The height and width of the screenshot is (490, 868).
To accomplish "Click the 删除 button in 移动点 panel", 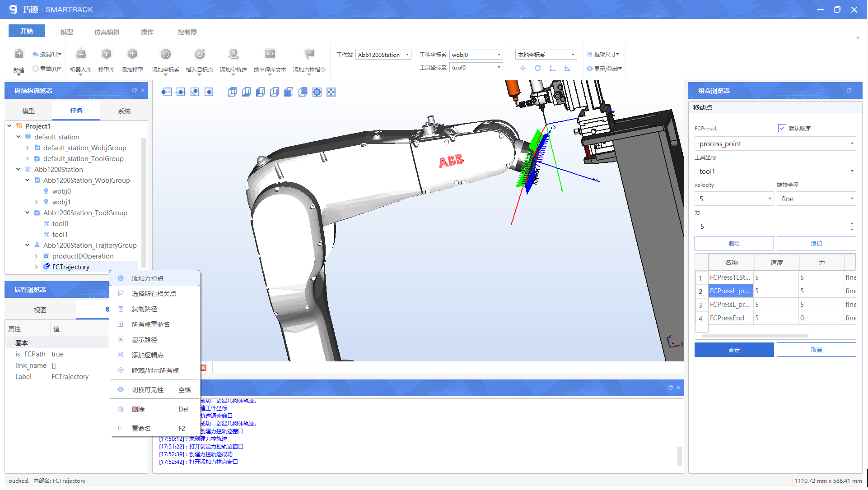I will tap(734, 243).
